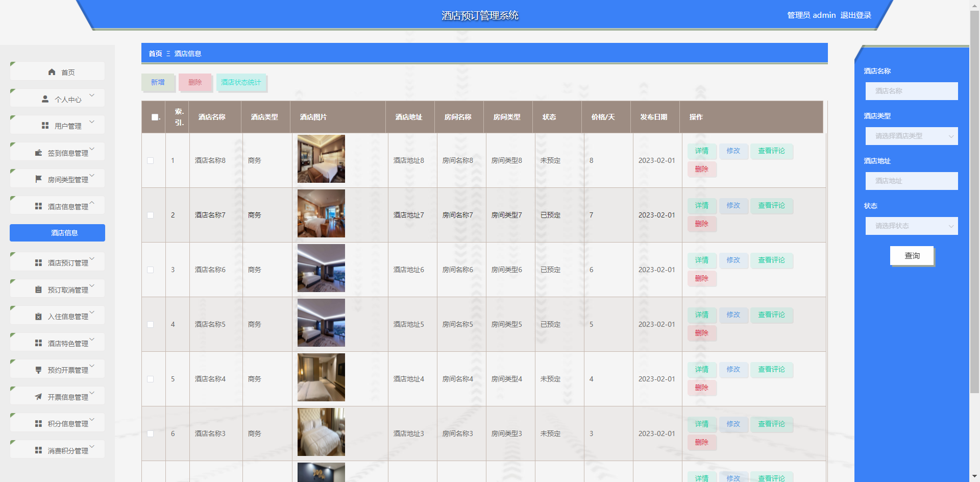Screen dimensions: 980x482
Task: Expand 酒店预订管理 chevron
Action: tap(92, 258)
